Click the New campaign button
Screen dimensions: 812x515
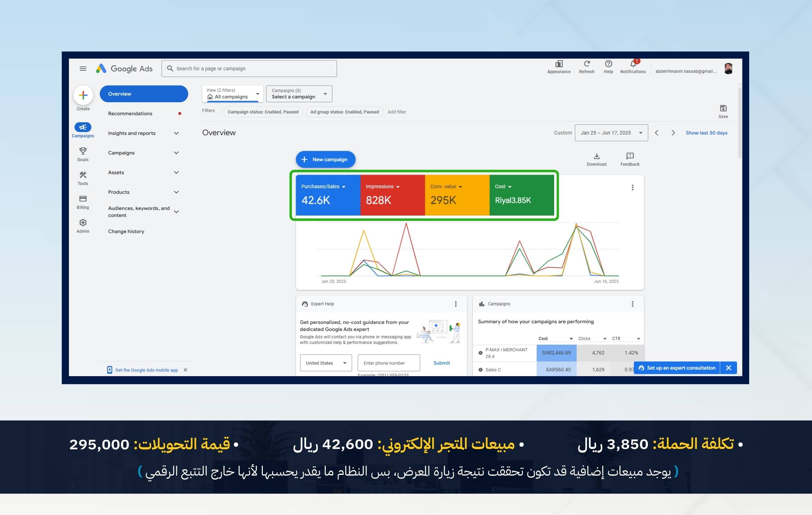(325, 159)
